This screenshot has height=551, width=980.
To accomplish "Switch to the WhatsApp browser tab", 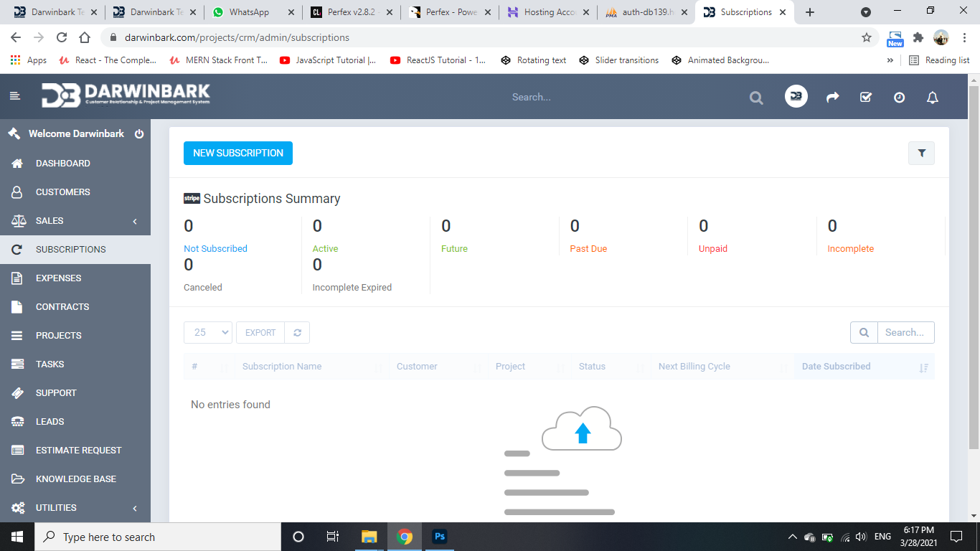I will (248, 12).
